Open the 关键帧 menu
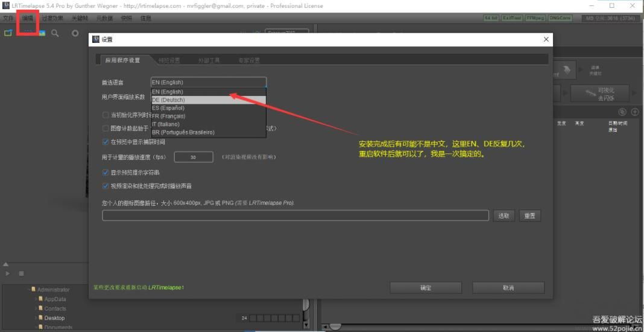Image resolution: width=644 pixels, height=332 pixels. (80, 19)
